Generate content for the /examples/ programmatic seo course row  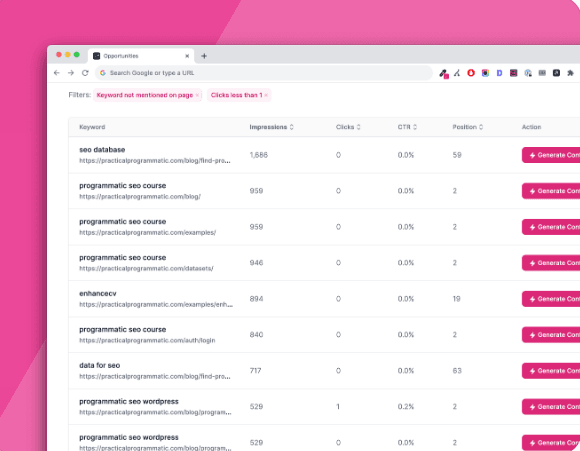coord(551,227)
